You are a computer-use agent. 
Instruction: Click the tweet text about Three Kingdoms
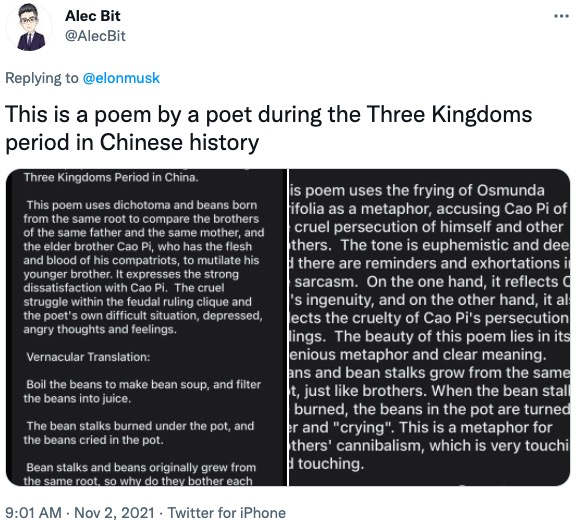click(269, 128)
